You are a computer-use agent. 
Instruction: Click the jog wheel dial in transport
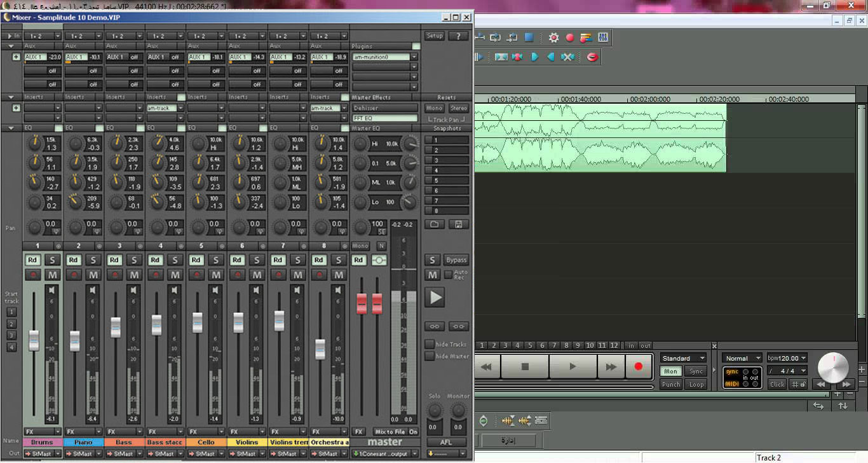[833, 367]
